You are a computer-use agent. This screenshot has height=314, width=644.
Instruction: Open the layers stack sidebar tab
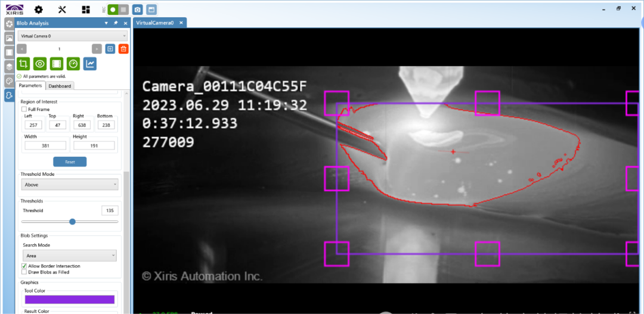[x=9, y=67]
